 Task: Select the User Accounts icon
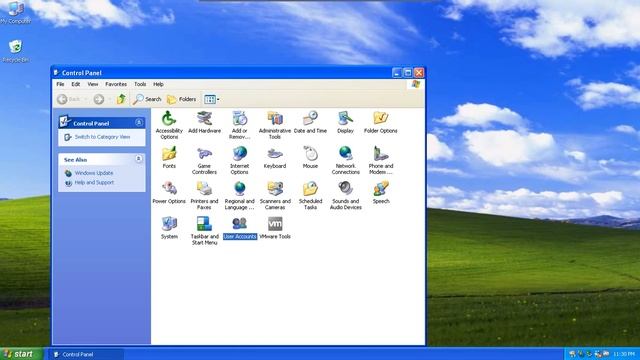[x=240, y=228]
